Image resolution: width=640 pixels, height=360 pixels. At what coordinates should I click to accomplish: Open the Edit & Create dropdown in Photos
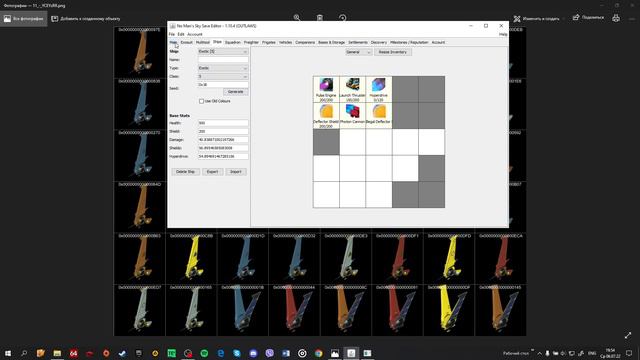[x=539, y=18]
